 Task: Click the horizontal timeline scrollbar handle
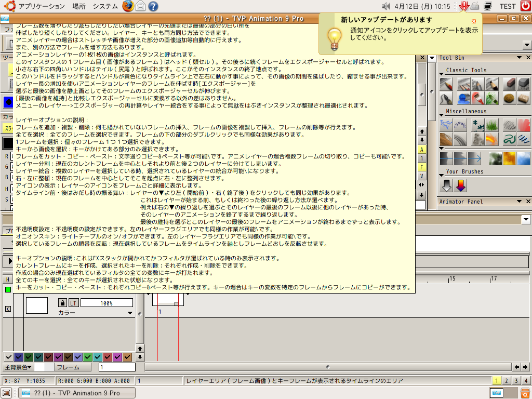328,367
